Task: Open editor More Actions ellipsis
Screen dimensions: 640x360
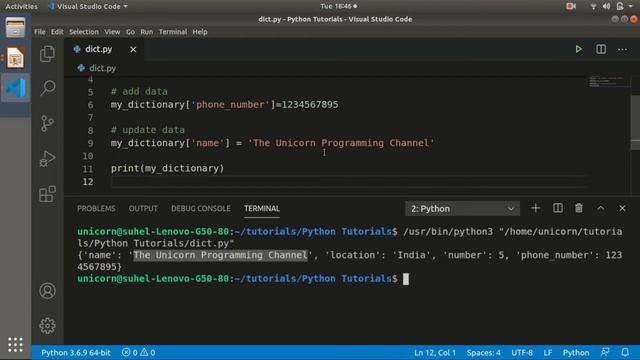Action: pos(622,49)
